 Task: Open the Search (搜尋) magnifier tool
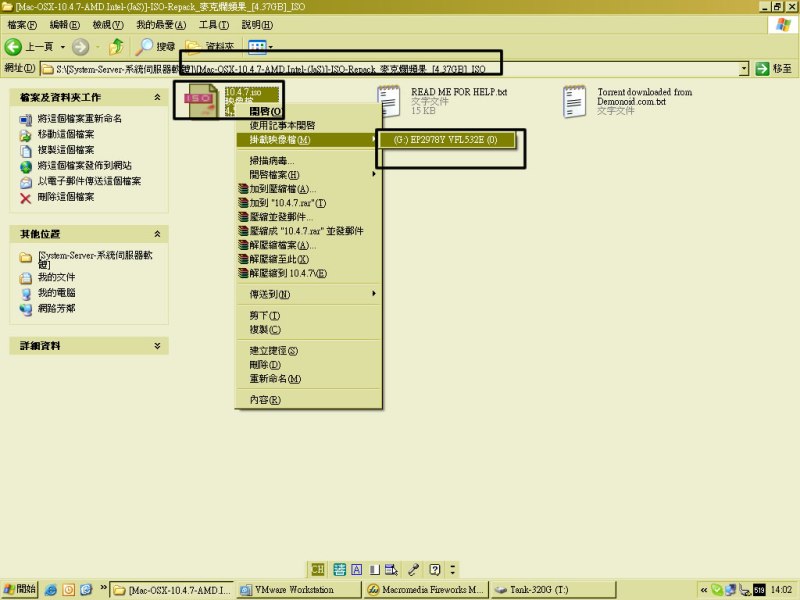155,47
